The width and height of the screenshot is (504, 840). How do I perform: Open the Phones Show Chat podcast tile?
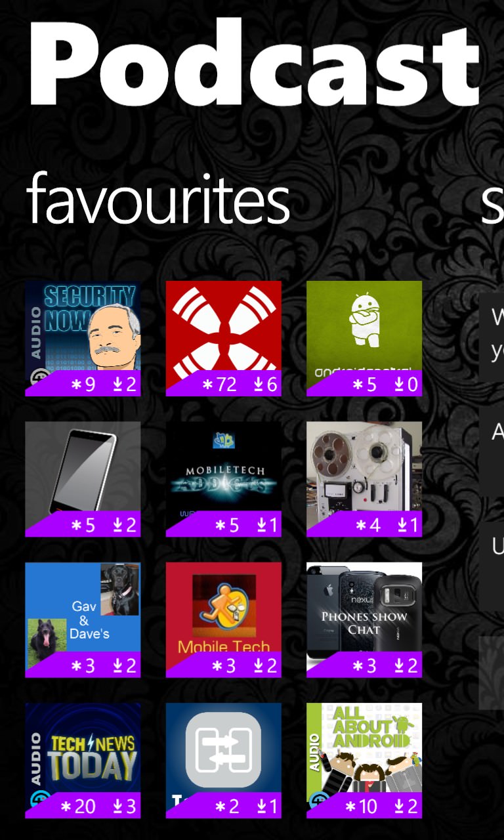pyautogui.click(x=364, y=620)
